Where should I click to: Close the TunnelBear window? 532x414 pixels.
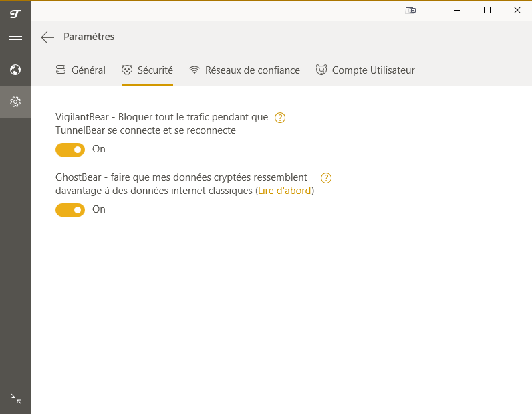tap(517, 10)
